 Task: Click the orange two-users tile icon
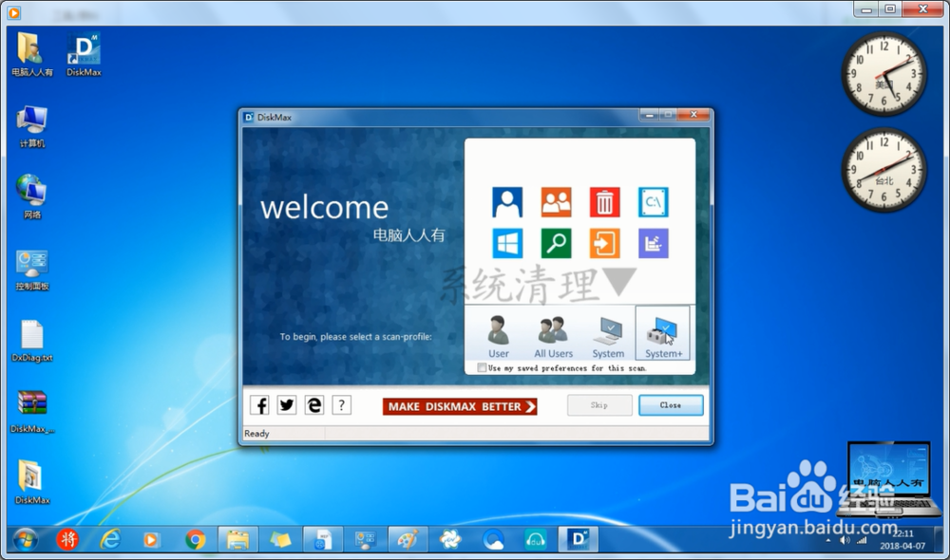[556, 202]
